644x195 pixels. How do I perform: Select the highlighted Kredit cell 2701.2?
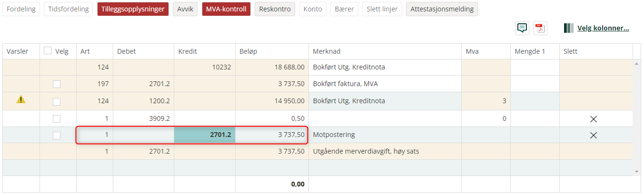[205, 135]
